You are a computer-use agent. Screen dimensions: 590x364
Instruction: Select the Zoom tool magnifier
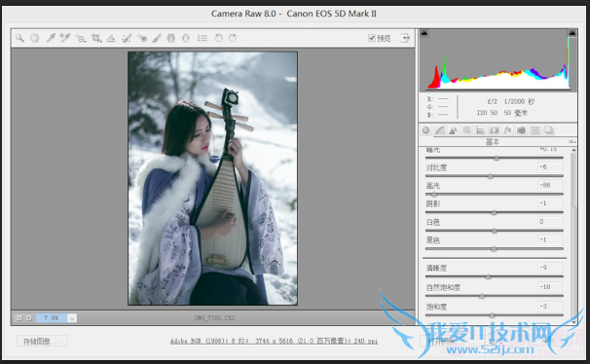click(19, 38)
